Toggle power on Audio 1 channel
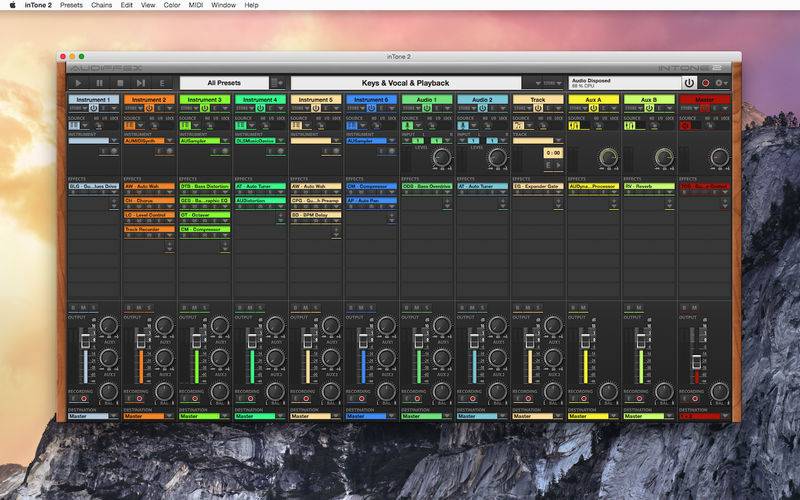The width and height of the screenshot is (800, 500). pos(427,108)
